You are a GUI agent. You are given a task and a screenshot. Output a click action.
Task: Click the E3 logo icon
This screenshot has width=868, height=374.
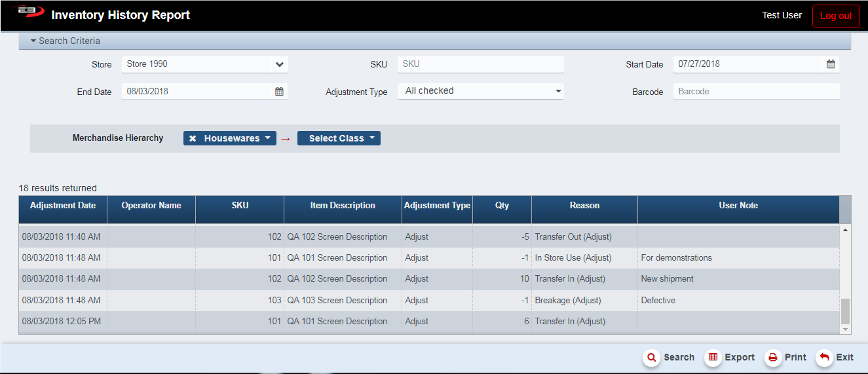[27, 13]
